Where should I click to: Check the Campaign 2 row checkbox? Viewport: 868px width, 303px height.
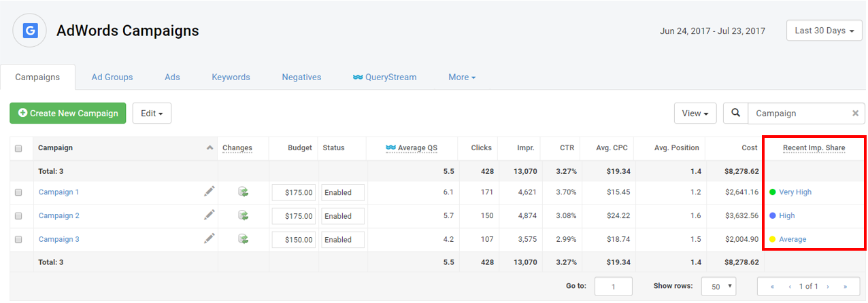[18, 216]
